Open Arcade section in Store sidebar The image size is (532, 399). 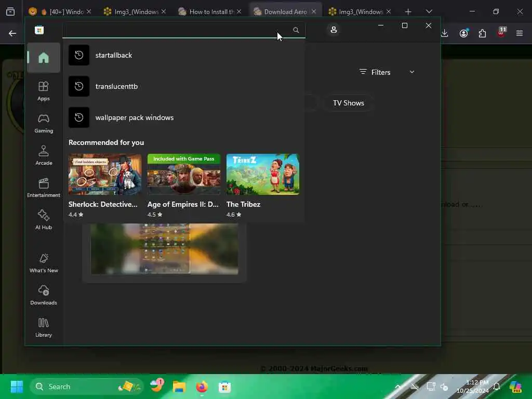(x=44, y=156)
